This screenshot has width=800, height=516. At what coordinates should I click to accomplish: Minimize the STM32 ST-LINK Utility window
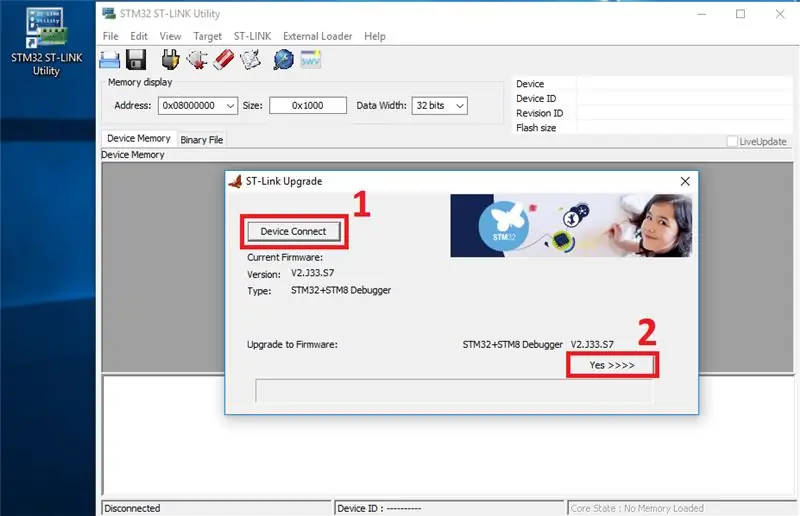[702, 14]
